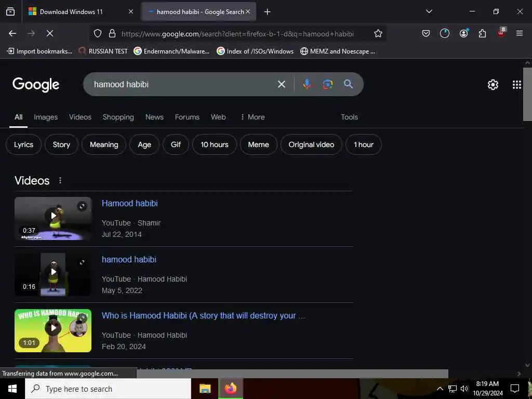
Task: Filter by Meme chip
Action: (259, 144)
